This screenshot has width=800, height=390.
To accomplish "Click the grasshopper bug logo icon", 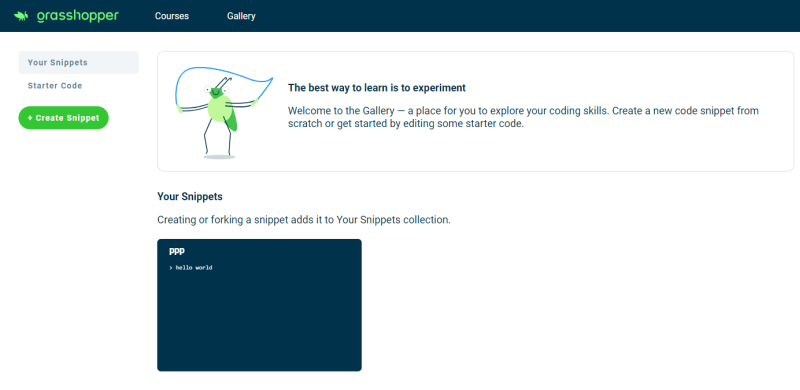I will 21,16.
